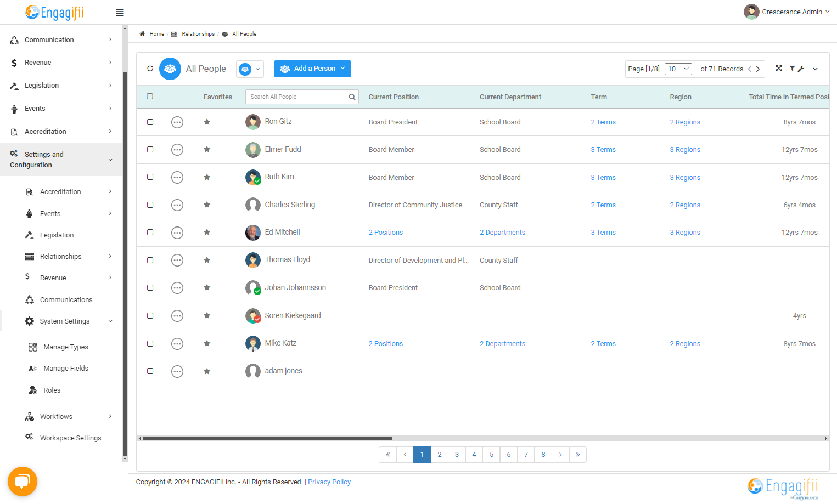The height and width of the screenshot is (504, 837).
Task: Tick the checkbox for adam jones
Action: [150, 371]
